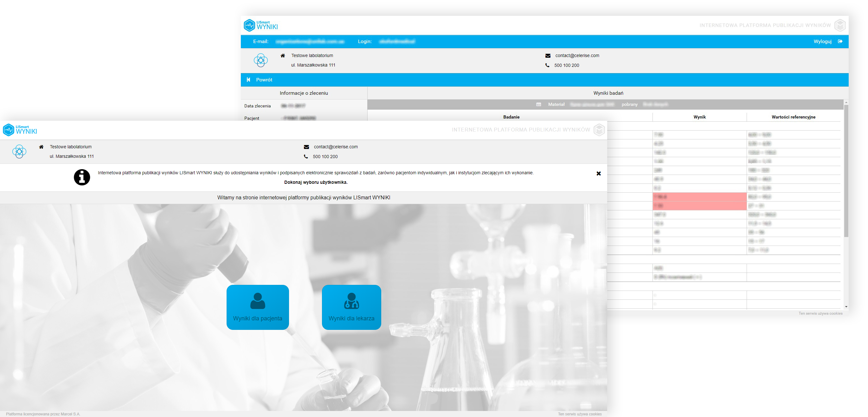Click phone icon in back window
This screenshot has height=417, width=868.
pyautogui.click(x=547, y=65)
